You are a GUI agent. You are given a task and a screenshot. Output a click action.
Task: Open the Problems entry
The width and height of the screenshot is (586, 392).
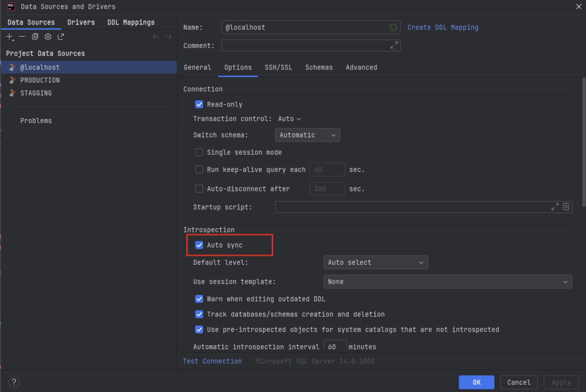pyautogui.click(x=36, y=121)
